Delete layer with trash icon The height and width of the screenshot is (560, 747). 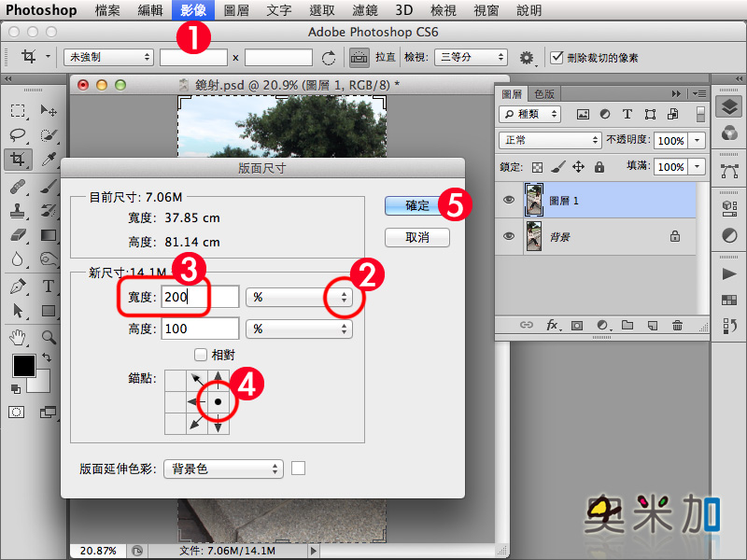pos(677,325)
